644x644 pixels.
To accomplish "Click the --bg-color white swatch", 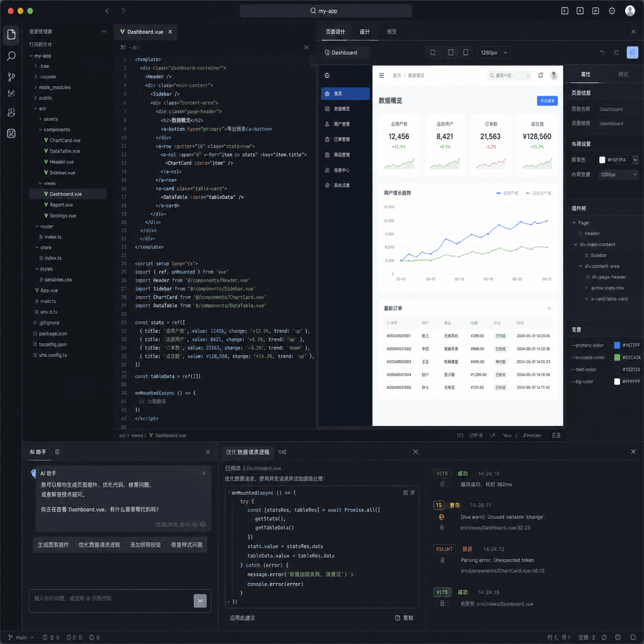I will click(x=617, y=382).
